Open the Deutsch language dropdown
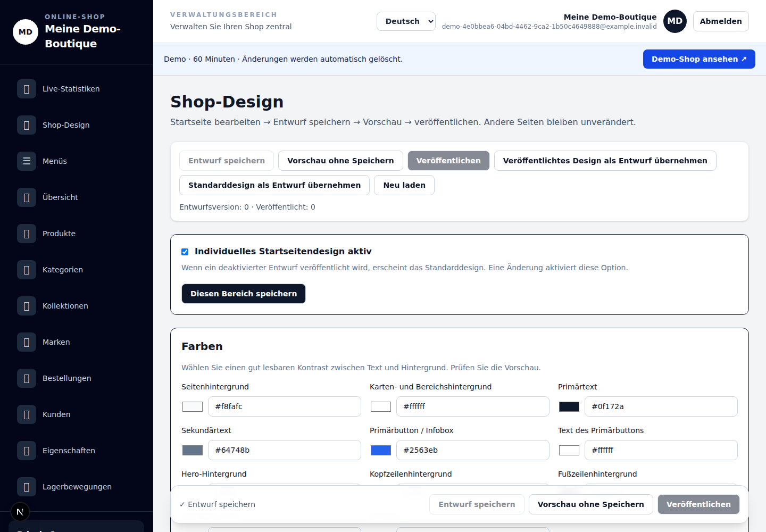 [406, 21]
